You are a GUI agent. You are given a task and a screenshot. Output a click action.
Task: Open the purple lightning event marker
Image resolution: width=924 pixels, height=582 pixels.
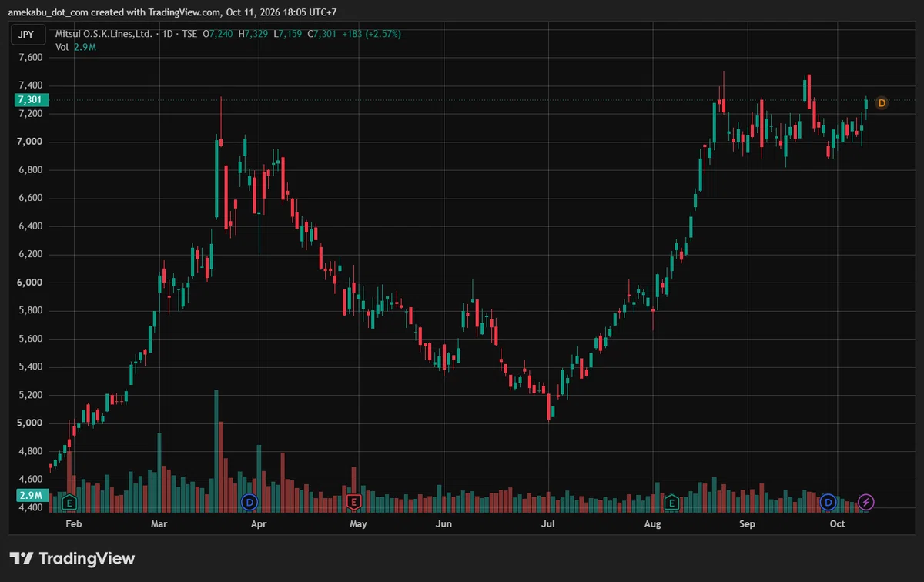(x=866, y=503)
